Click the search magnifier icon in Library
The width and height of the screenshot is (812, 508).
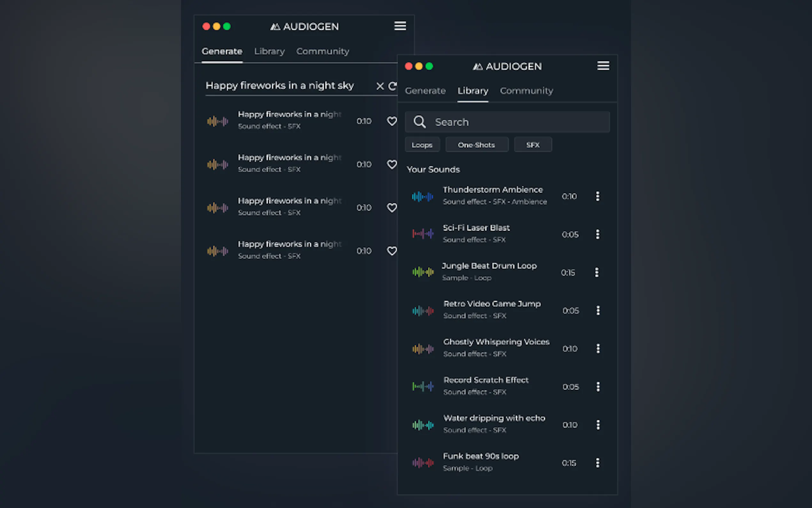[419, 122]
